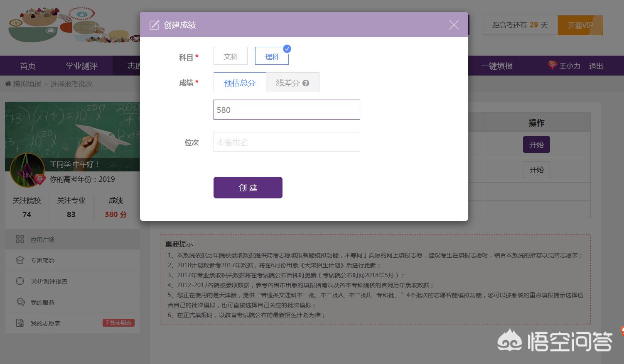Click the help question mark beside 线差分
The height and width of the screenshot is (364, 624).
point(306,83)
